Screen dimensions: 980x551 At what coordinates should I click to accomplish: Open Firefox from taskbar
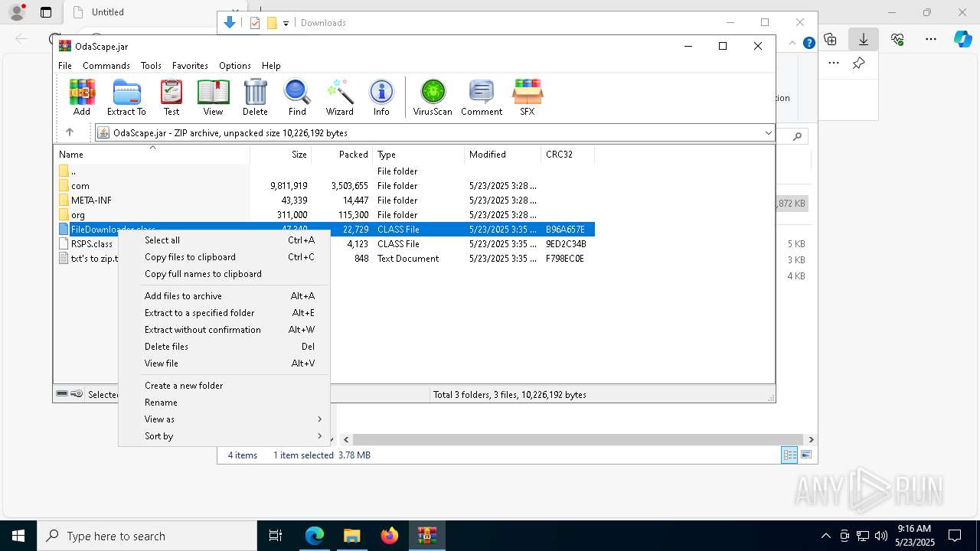pos(390,536)
